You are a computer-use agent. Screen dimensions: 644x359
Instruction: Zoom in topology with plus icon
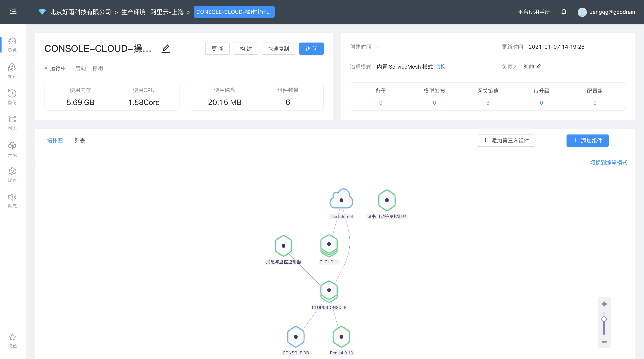[x=604, y=304]
